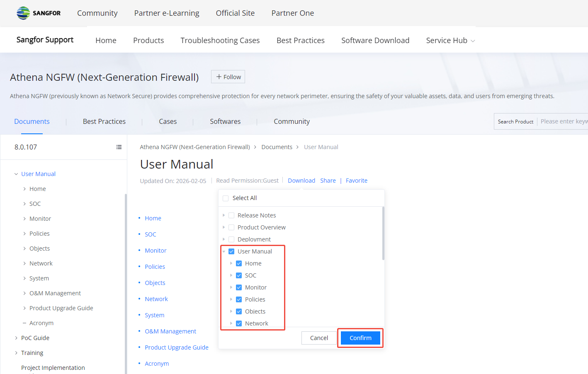
Task: Open the System document link
Action: [x=155, y=315]
